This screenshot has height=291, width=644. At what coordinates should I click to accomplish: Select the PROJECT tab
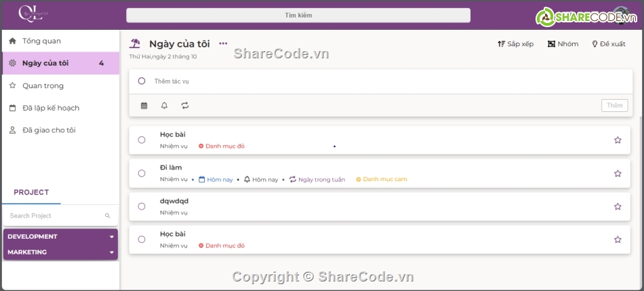[31, 193]
